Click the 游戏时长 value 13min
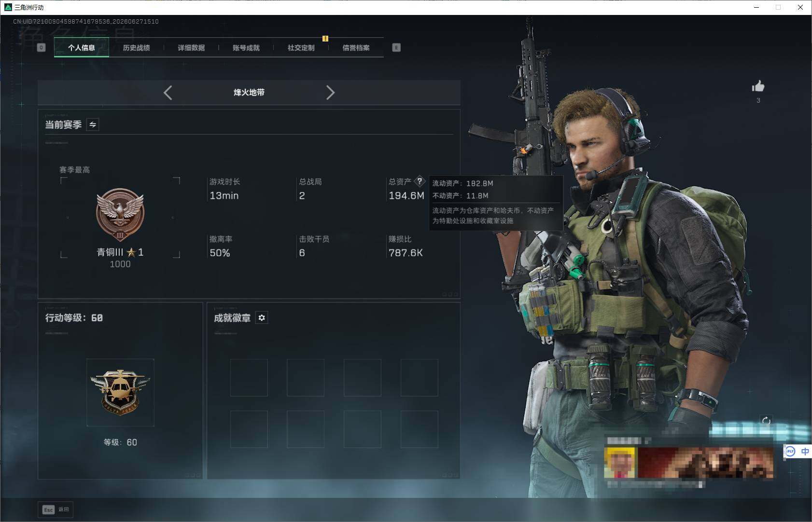Image resolution: width=812 pixels, height=522 pixels. (224, 196)
